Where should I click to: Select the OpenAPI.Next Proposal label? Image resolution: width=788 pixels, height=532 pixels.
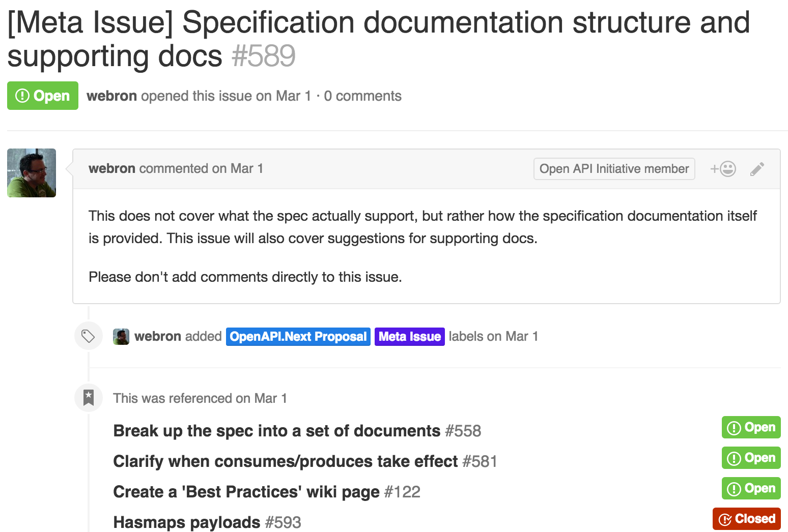tap(298, 336)
